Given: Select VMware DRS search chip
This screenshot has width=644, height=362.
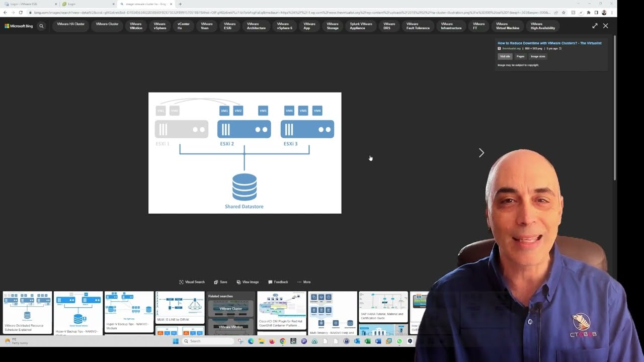Looking at the screenshot, I should click(389, 26).
